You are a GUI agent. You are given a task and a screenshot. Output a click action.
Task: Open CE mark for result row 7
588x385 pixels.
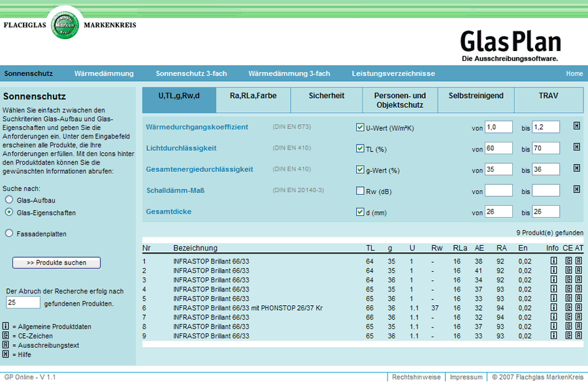pyautogui.click(x=569, y=317)
